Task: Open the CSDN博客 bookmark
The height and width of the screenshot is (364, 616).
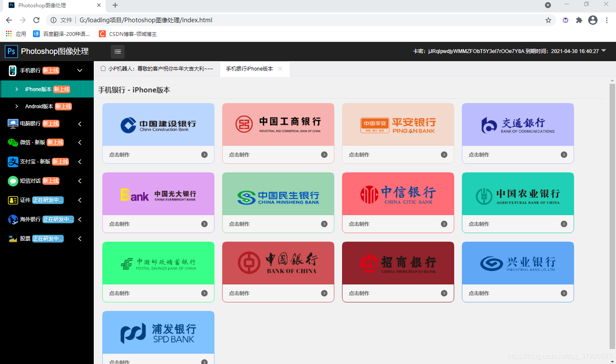Action: [128, 34]
